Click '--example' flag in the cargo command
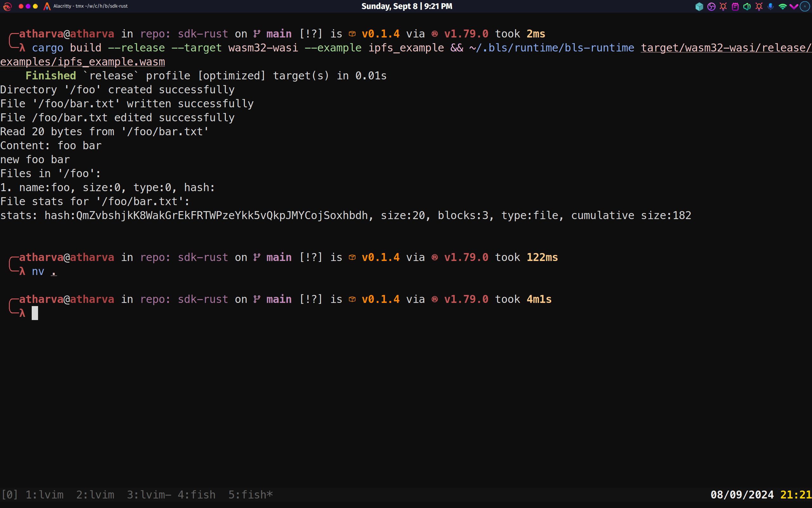Screen dimensions: 812x508 [333, 48]
